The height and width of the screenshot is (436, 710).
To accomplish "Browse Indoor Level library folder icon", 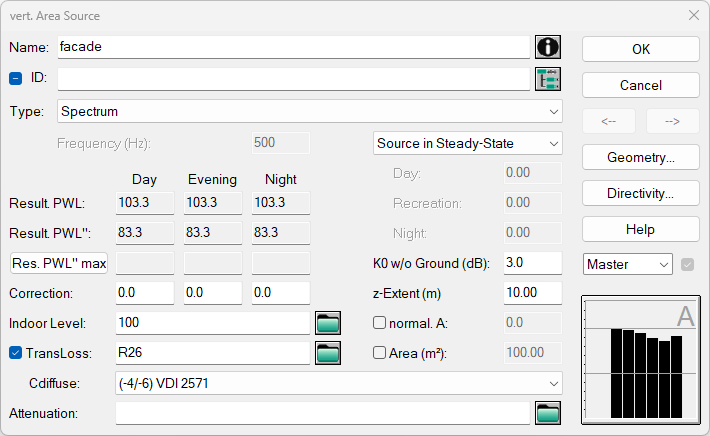I will (328, 323).
